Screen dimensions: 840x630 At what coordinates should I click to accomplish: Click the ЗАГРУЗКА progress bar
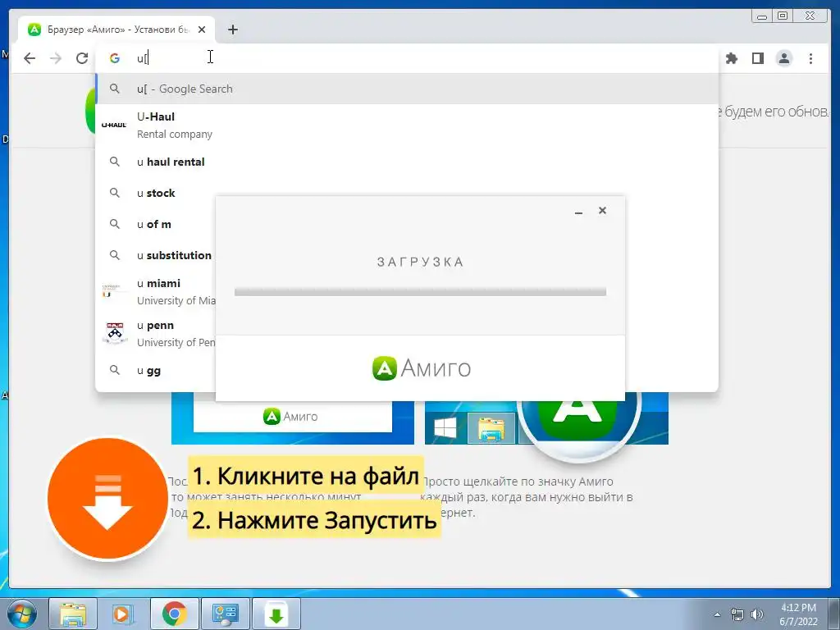[x=420, y=292]
